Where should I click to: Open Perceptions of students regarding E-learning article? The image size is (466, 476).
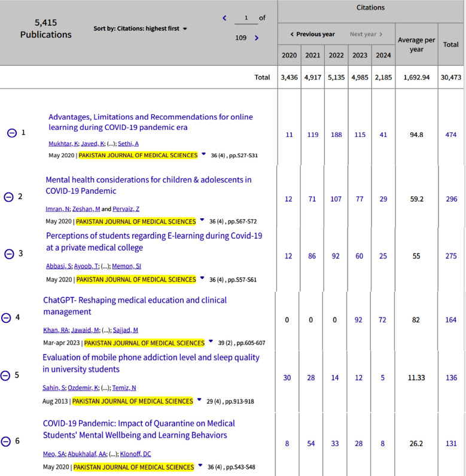click(154, 242)
